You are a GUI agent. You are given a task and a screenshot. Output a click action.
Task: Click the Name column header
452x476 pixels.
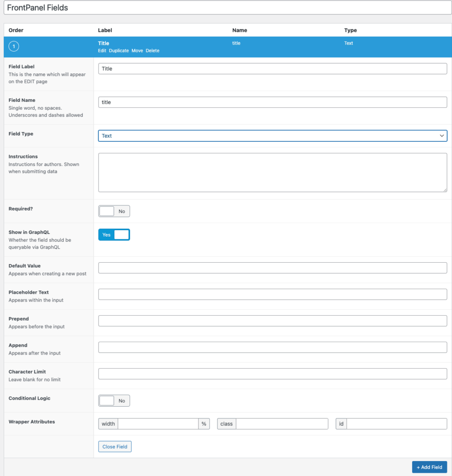click(x=240, y=30)
